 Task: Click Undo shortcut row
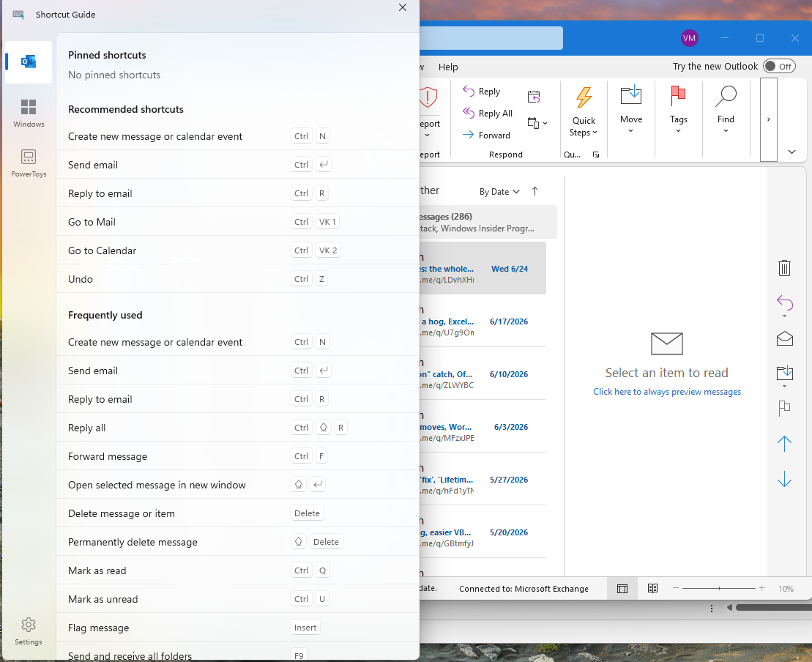(x=238, y=279)
